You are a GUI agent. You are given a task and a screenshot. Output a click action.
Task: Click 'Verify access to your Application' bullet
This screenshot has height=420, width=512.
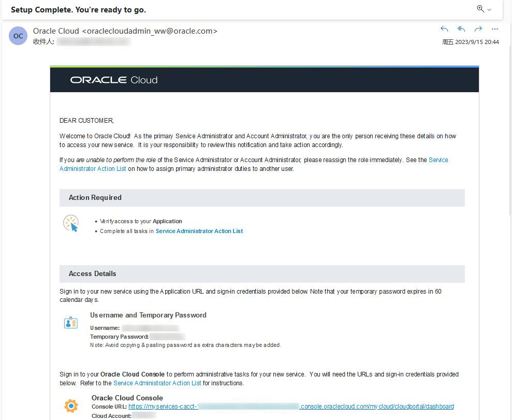pyautogui.click(x=141, y=221)
